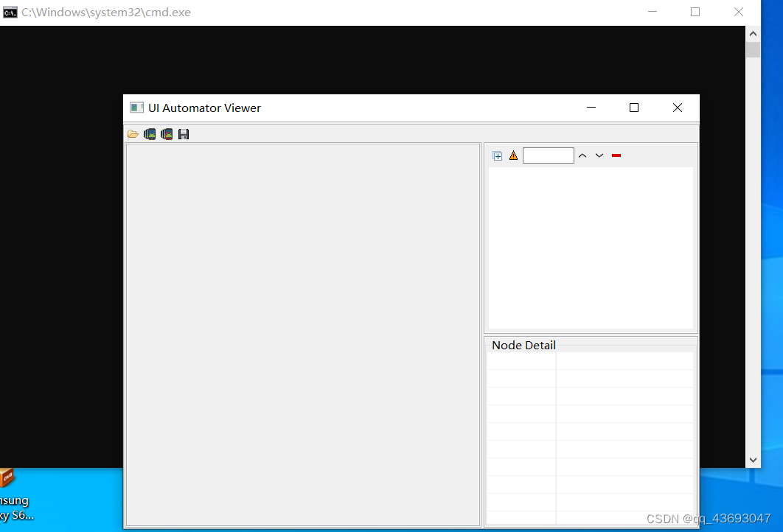The width and height of the screenshot is (783, 532).
Task: Click the first row in Node Detail table
Action: (x=590, y=361)
